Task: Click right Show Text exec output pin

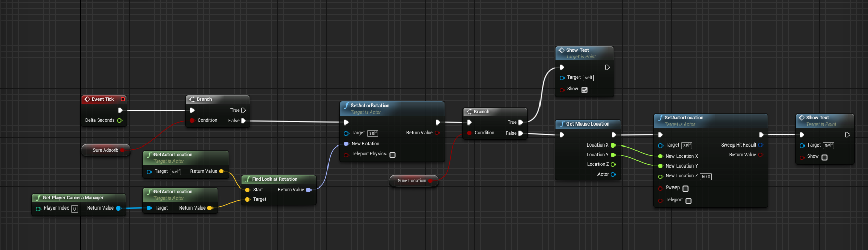Action: [x=847, y=135]
